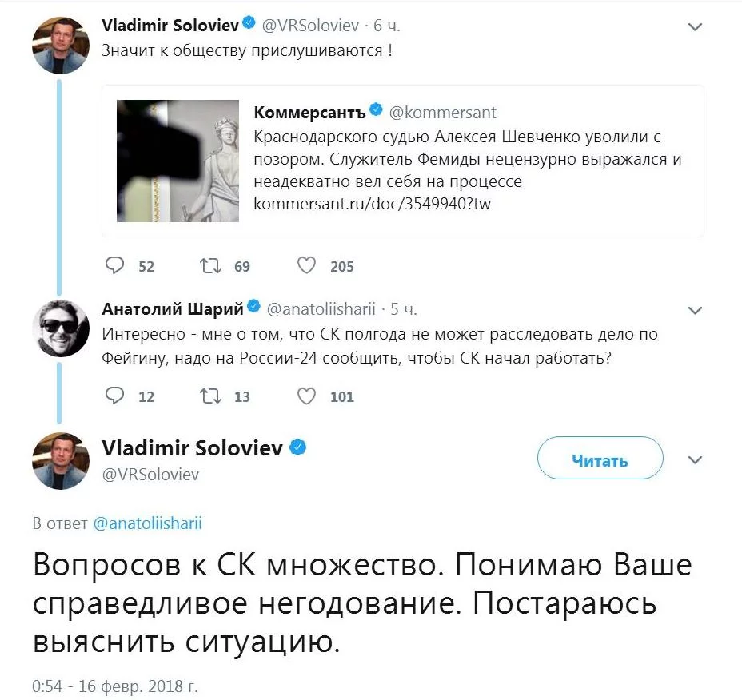742x700 pixels.
Task: Retweet Анатолий Шарий's tweet
Action: [211, 396]
